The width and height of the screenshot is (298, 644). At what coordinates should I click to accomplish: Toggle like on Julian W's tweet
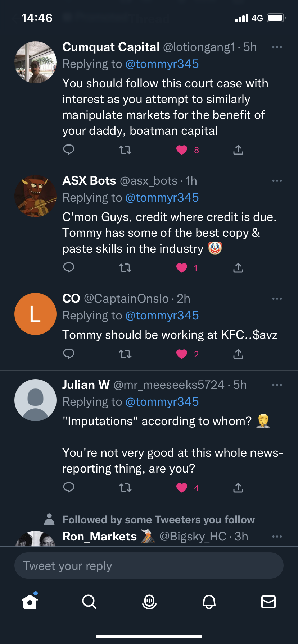pyautogui.click(x=182, y=488)
